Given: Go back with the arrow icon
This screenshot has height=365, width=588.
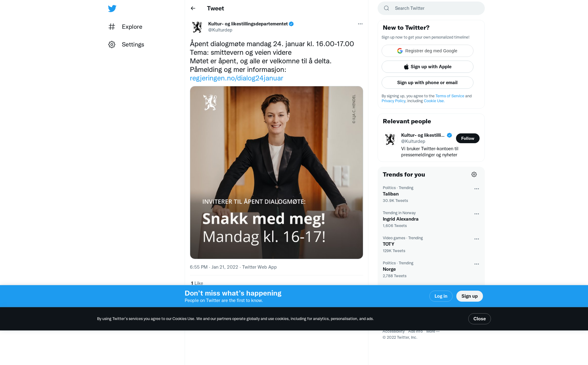Looking at the screenshot, I should (x=193, y=8).
